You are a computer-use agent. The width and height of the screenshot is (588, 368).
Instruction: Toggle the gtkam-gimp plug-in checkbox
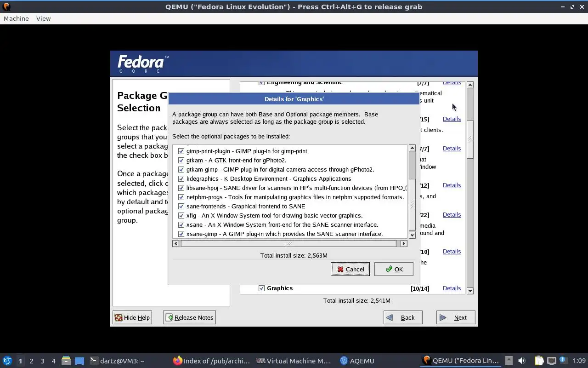[x=181, y=169]
